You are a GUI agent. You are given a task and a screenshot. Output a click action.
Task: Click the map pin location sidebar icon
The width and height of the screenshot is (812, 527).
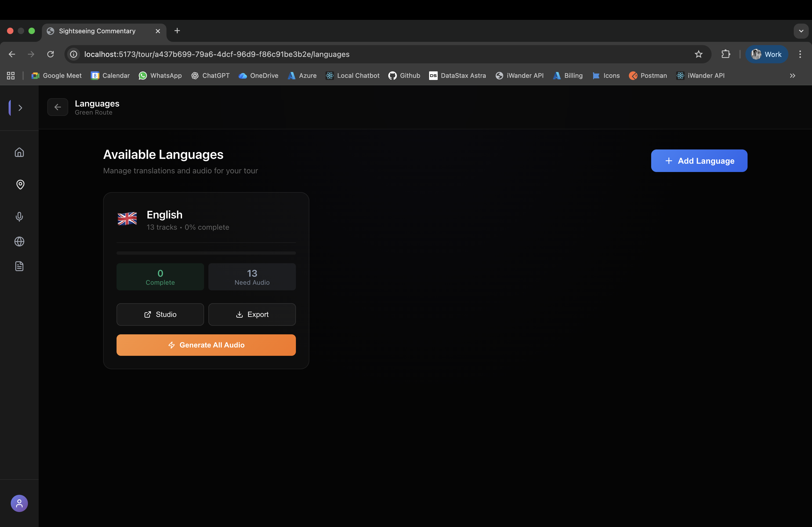coord(20,184)
